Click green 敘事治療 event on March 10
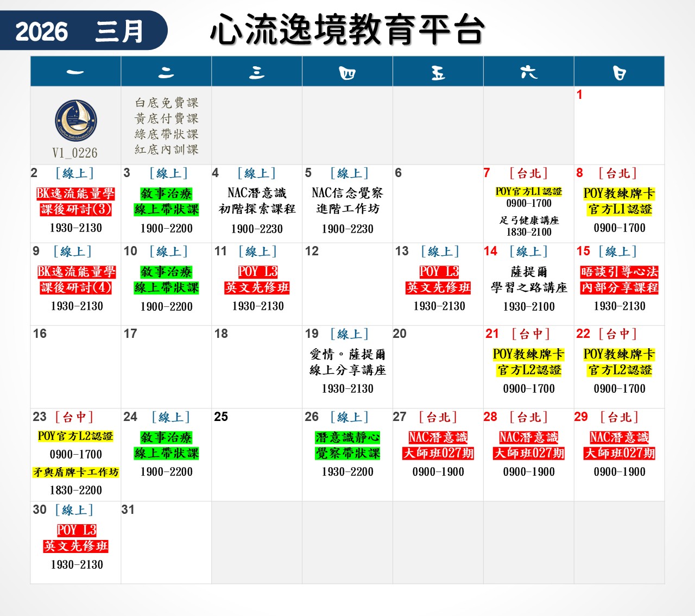 click(166, 280)
